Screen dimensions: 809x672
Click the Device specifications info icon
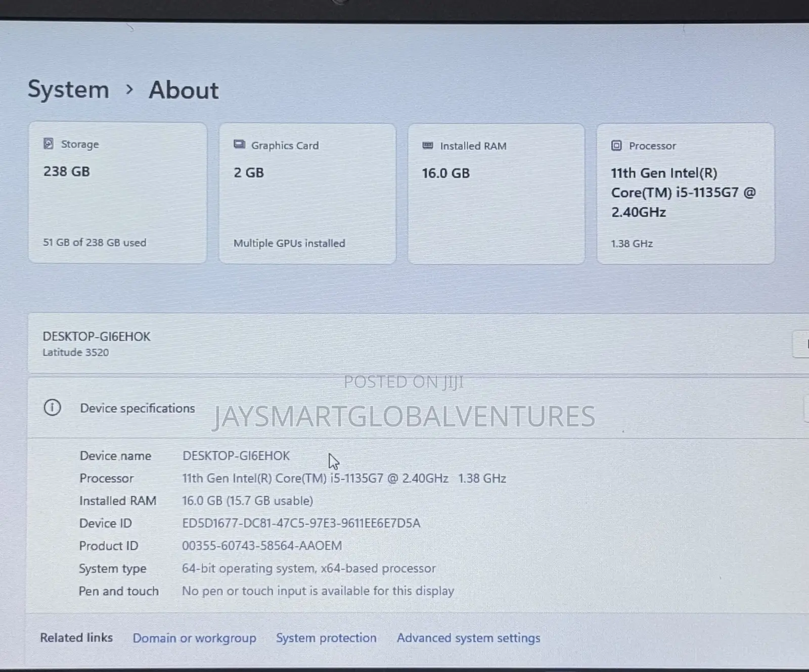(52, 407)
